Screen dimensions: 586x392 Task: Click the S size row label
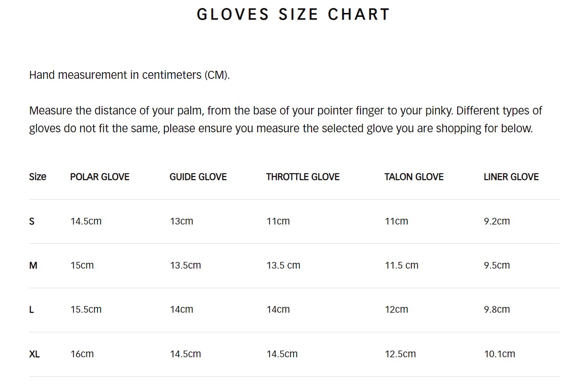click(x=32, y=221)
